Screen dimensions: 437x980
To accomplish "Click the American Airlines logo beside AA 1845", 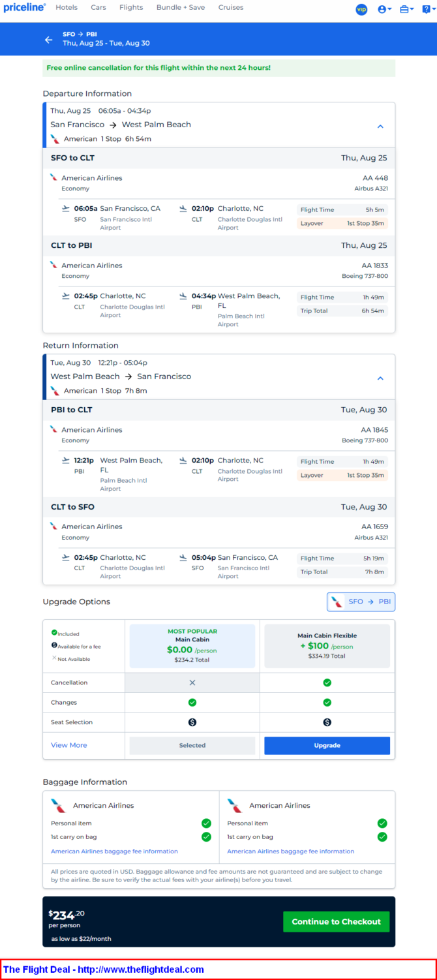I will 53,429.
